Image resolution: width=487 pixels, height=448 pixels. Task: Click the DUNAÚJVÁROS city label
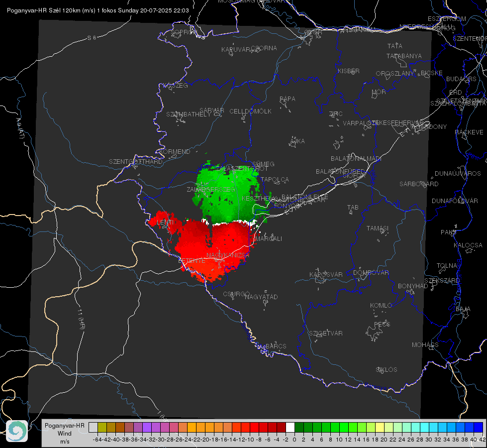point(458,174)
